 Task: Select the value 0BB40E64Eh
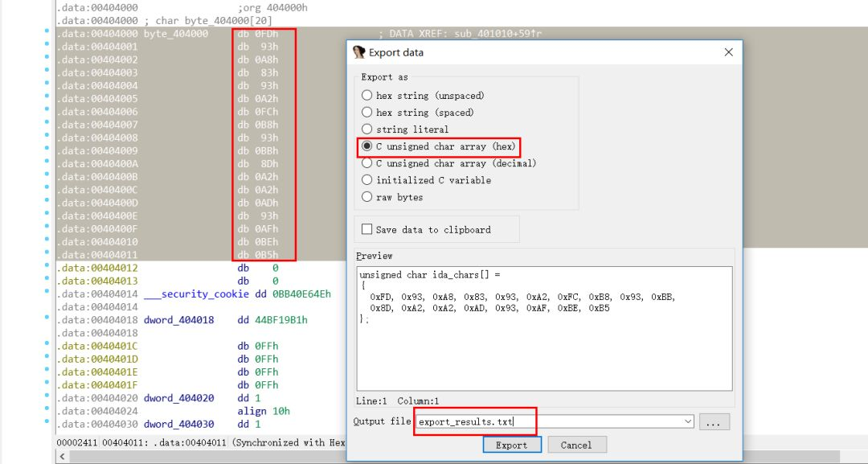[301, 294]
